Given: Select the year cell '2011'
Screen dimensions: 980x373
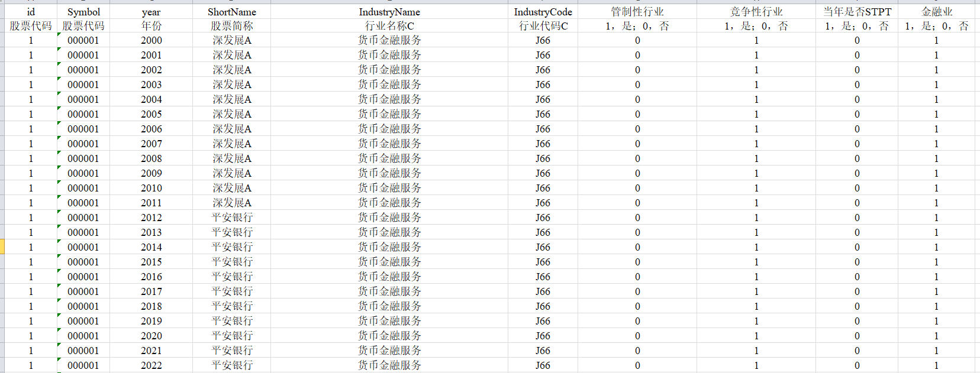Looking at the screenshot, I should pos(151,203).
